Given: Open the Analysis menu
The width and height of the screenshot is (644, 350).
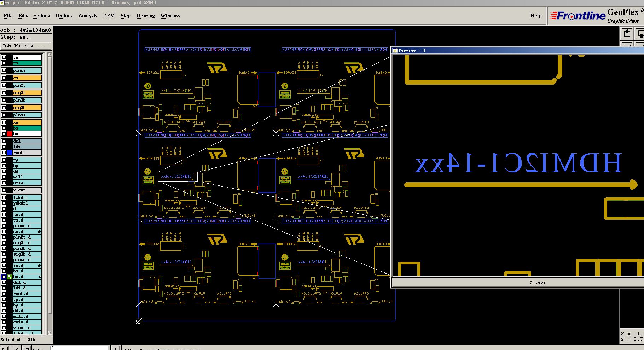Looking at the screenshot, I should click(88, 16).
